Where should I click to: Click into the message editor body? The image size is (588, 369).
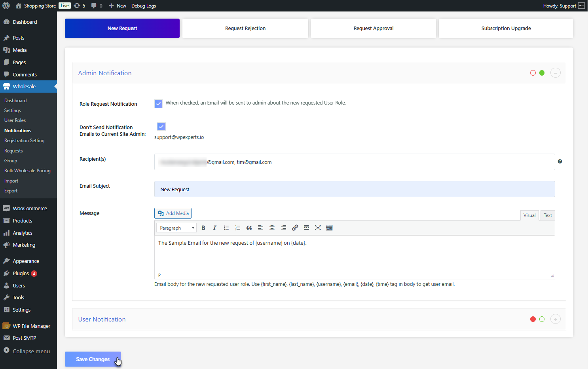click(355, 253)
